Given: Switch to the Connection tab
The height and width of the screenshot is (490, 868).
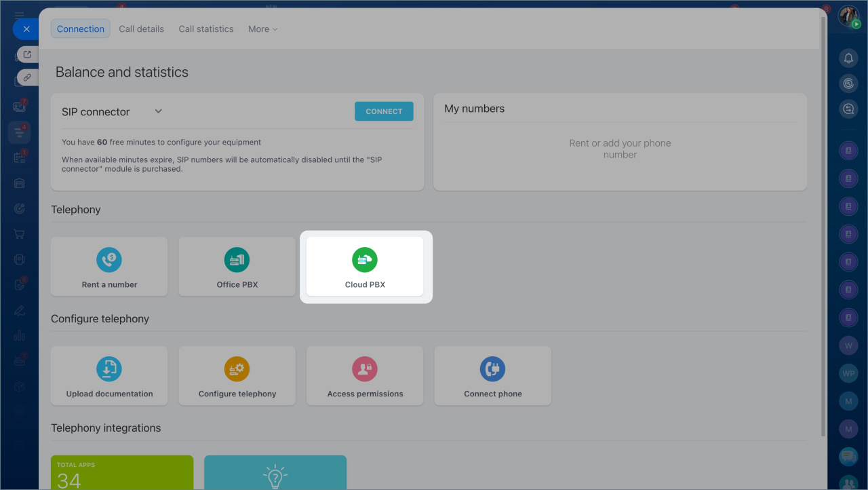Looking at the screenshot, I should (x=81, y=29).
